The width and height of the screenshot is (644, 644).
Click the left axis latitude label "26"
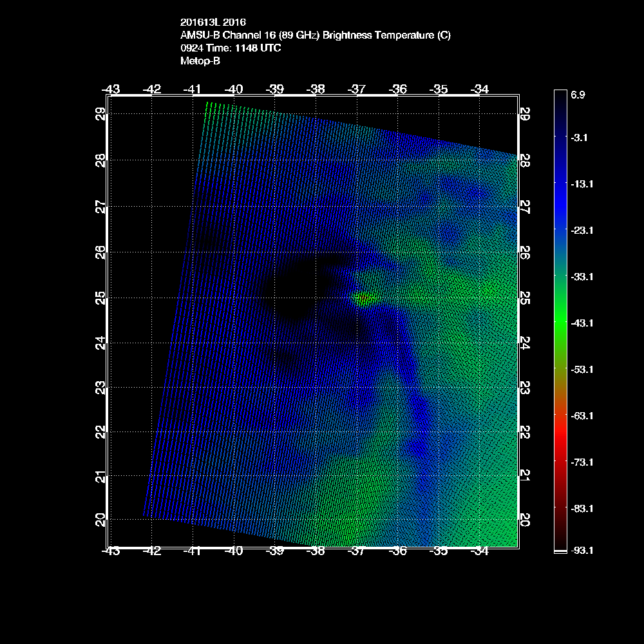100,252
